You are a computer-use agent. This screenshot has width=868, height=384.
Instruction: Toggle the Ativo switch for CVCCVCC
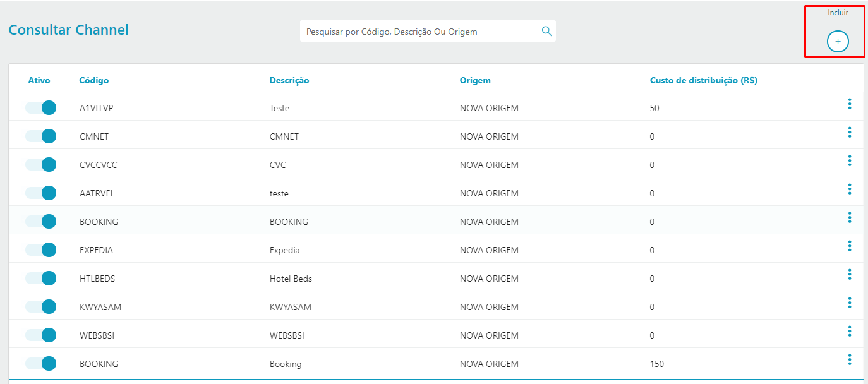pyautogui.click(x=41, y=165)
